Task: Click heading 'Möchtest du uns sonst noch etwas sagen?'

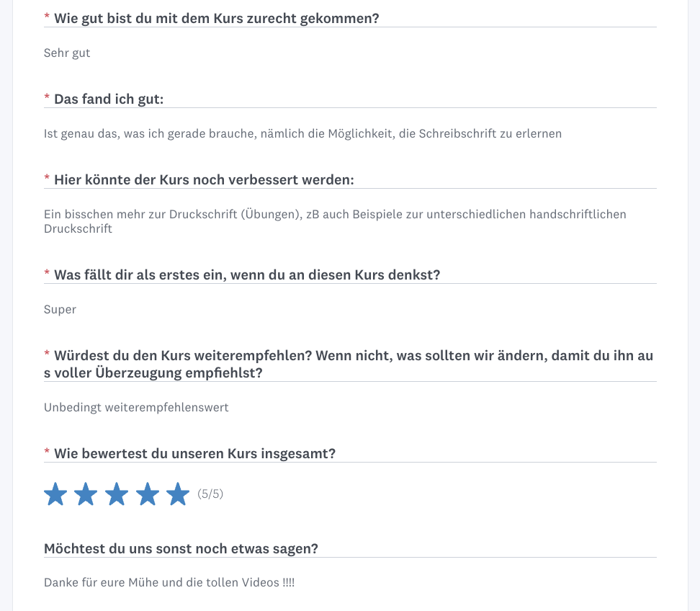Action: (x=181, y=548)
